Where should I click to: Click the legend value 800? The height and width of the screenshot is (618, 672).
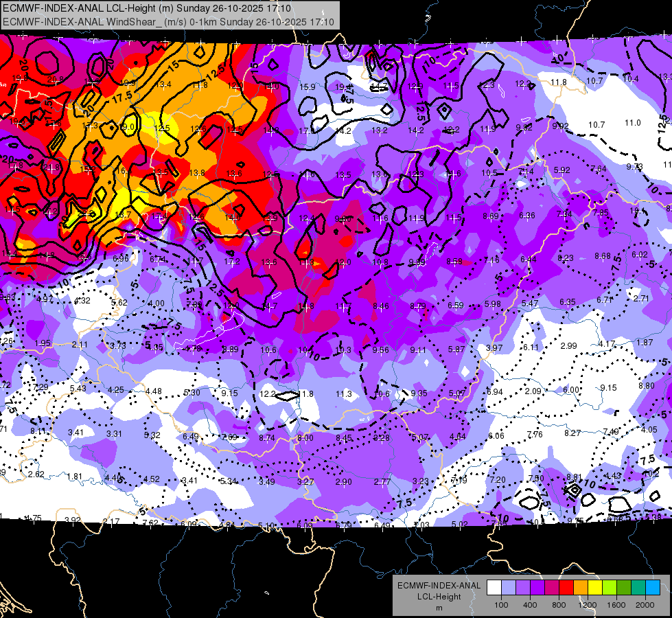(x=559, y=605)
